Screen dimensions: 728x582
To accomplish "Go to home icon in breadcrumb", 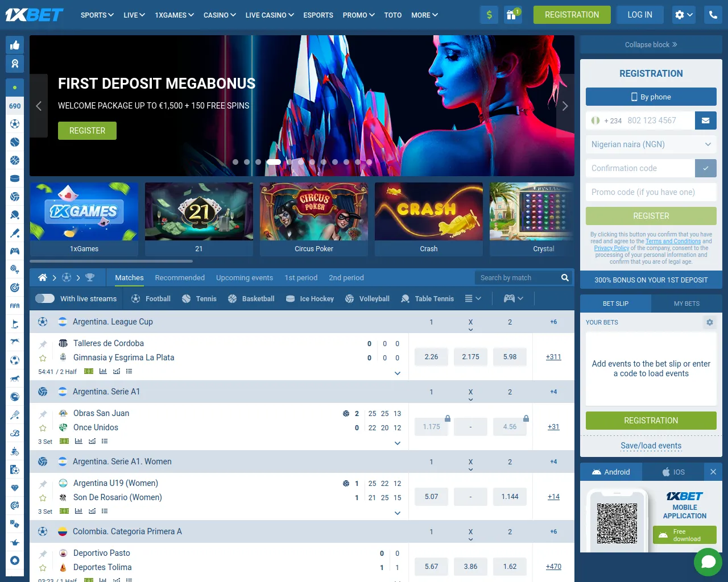I will 42,278.
